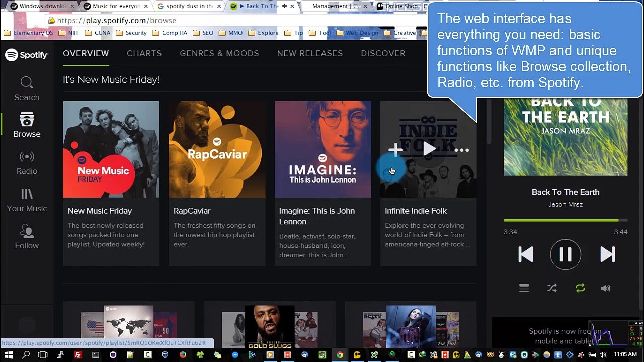
Task: Go to Your Music in sidebar
Action: coord(27,200)
